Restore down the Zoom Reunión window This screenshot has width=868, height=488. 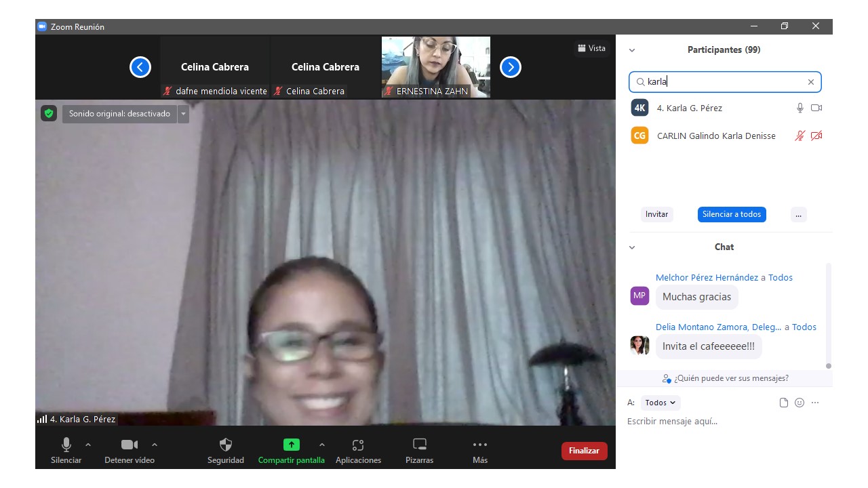[x=785, y=26]
